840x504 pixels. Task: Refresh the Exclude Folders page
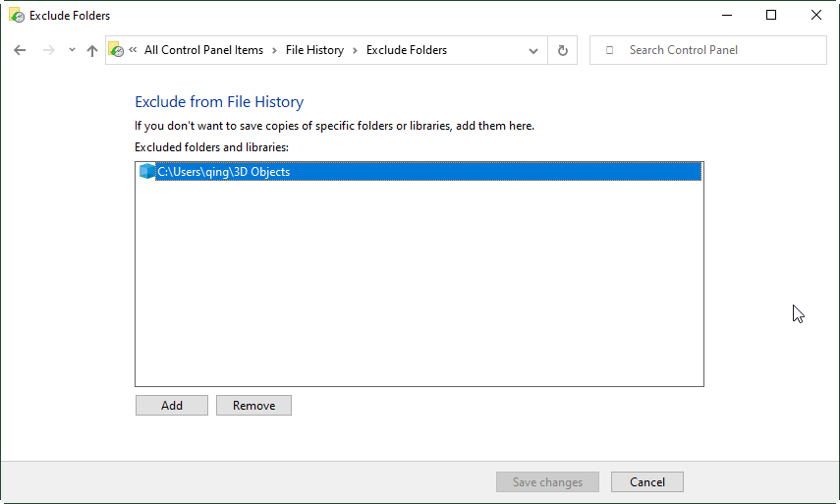[x=563, y=50]
